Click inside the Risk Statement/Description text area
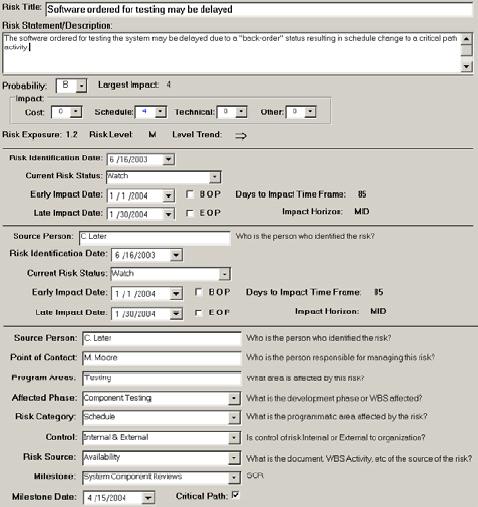The image size is (478, 507). pyautogui.click(x=232, y=53)
